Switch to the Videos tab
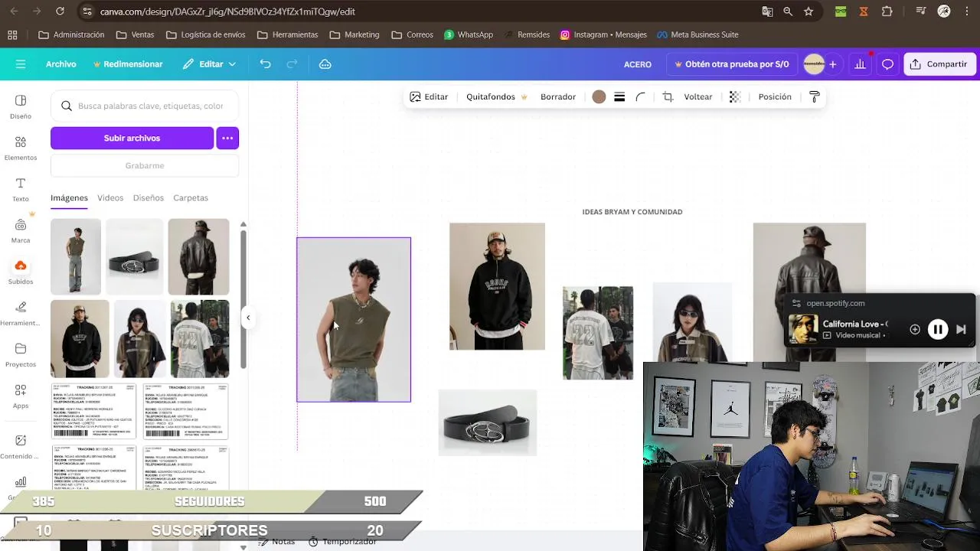Image resolution: width=980 pixels, height=551 pixels. [x=110, y=197]
